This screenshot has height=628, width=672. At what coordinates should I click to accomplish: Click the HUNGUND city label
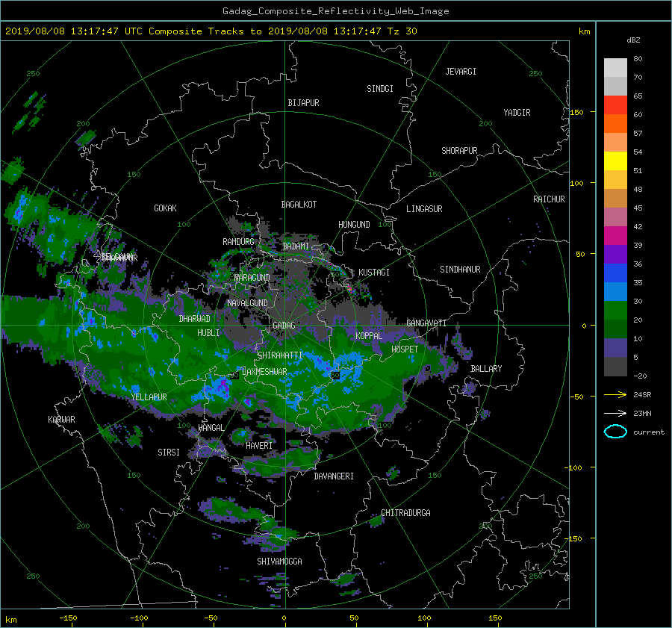[354, 225]
